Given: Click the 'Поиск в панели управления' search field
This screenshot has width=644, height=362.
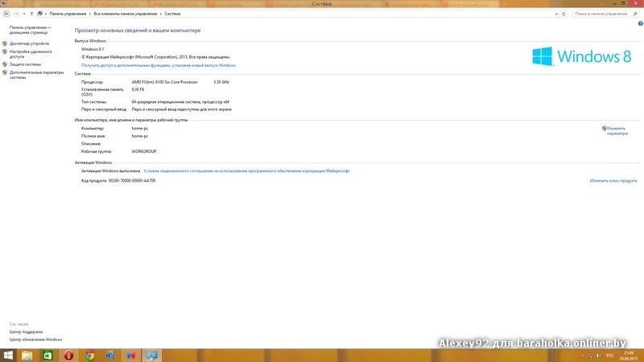Looking at the screenshot, I should coord(601,14).
